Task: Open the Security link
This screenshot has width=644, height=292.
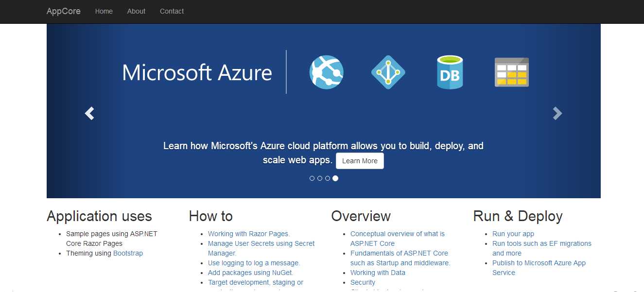Action: [363, 282]
